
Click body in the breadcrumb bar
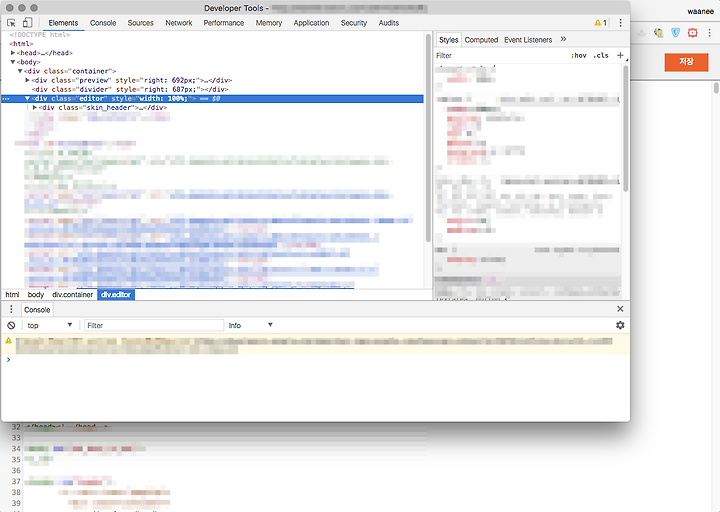coord(36,295)
